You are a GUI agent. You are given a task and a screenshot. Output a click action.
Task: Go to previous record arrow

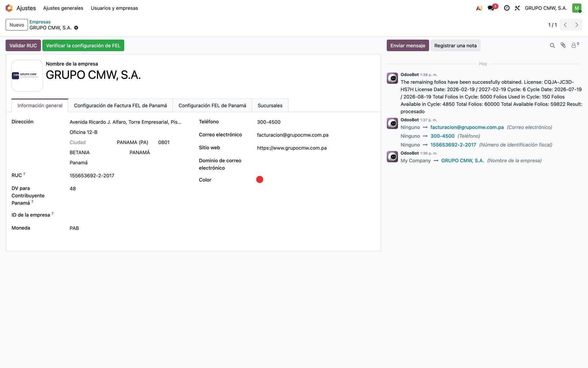click(565, 25)
